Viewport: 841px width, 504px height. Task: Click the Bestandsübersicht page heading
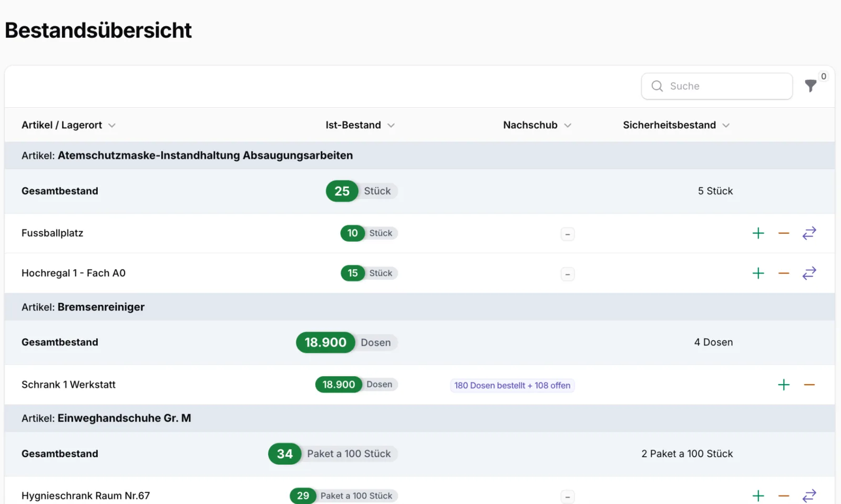click(x=98, y=30)
